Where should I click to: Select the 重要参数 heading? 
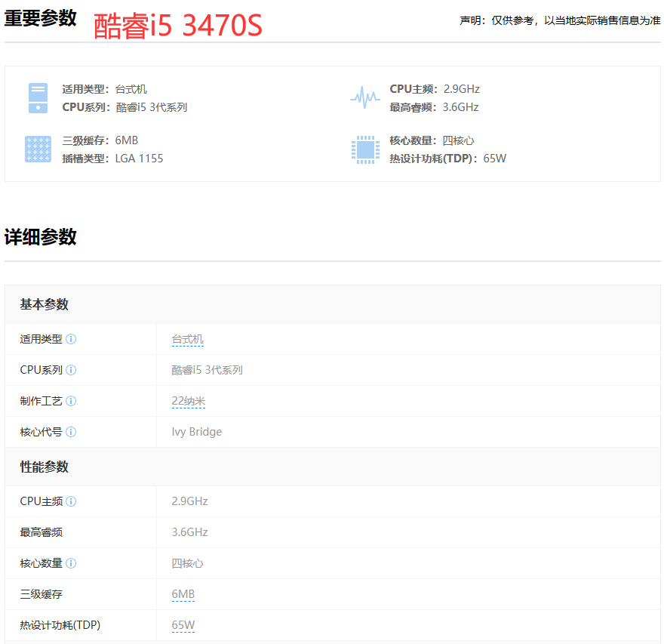[x=40, y=18]
